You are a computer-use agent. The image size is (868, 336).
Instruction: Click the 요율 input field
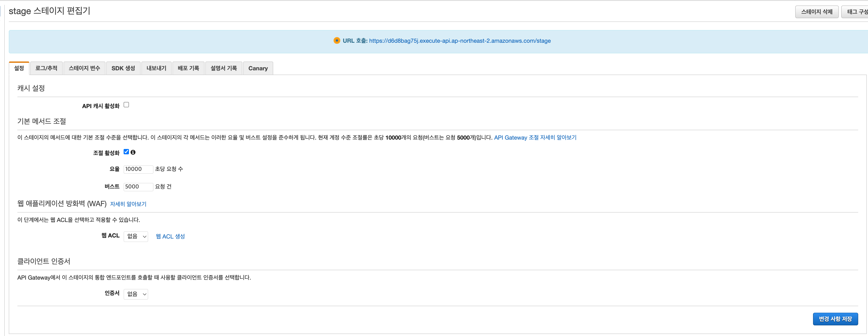pos(138,169)
